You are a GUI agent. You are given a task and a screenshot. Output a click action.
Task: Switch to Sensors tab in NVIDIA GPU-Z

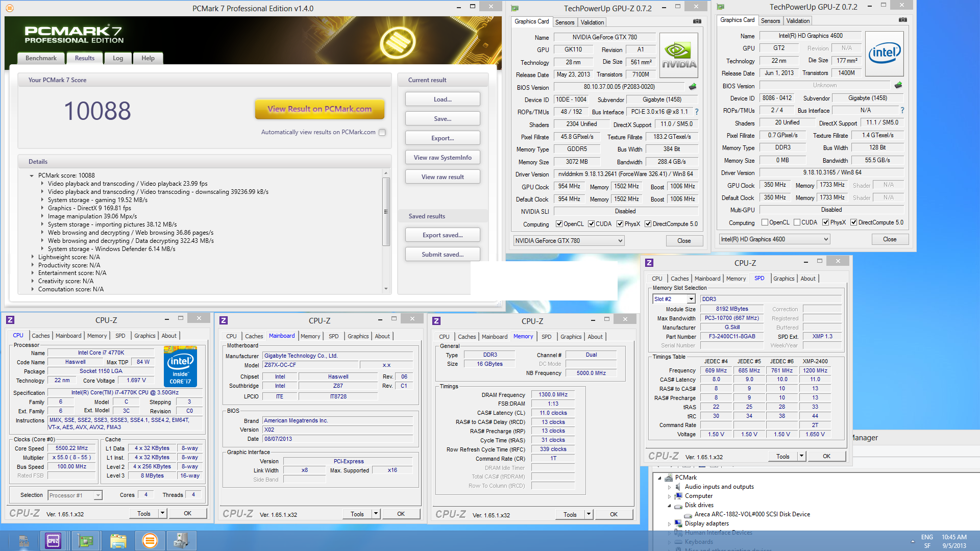(565, 22)
